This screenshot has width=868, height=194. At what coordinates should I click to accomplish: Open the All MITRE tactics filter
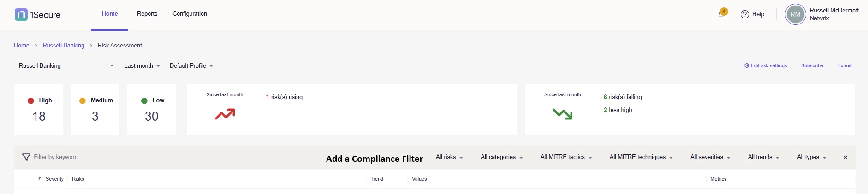click(566, 157)
